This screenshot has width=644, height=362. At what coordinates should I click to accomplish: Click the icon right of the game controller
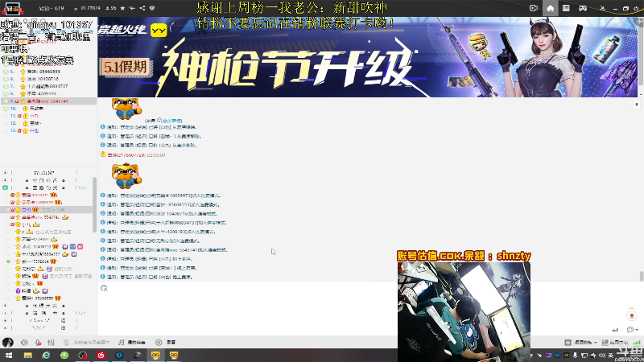602,8
